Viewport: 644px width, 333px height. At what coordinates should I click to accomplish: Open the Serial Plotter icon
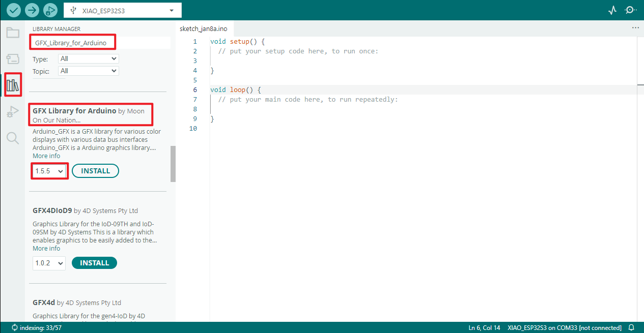(612, 10)
